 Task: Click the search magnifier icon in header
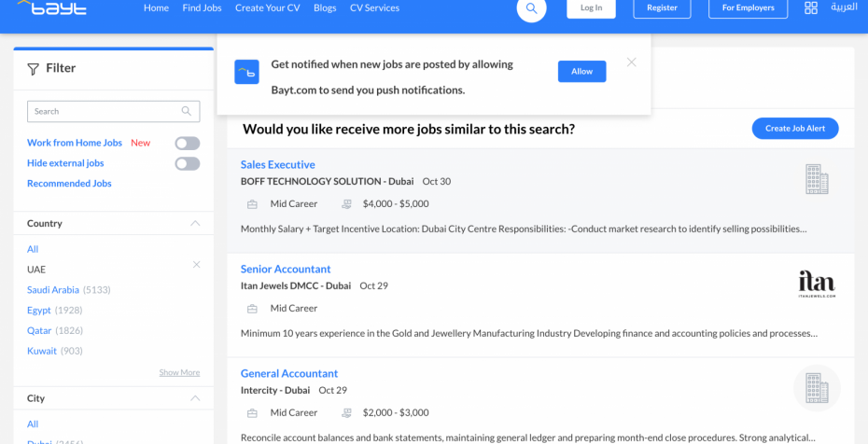(x=531, y=8)
